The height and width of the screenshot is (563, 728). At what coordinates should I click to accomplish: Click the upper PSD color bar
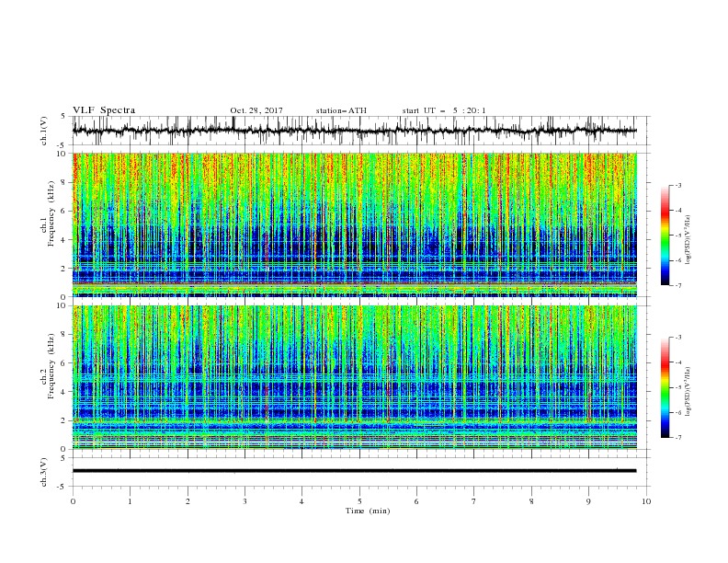pyautogui.click(x=665, y=236)
